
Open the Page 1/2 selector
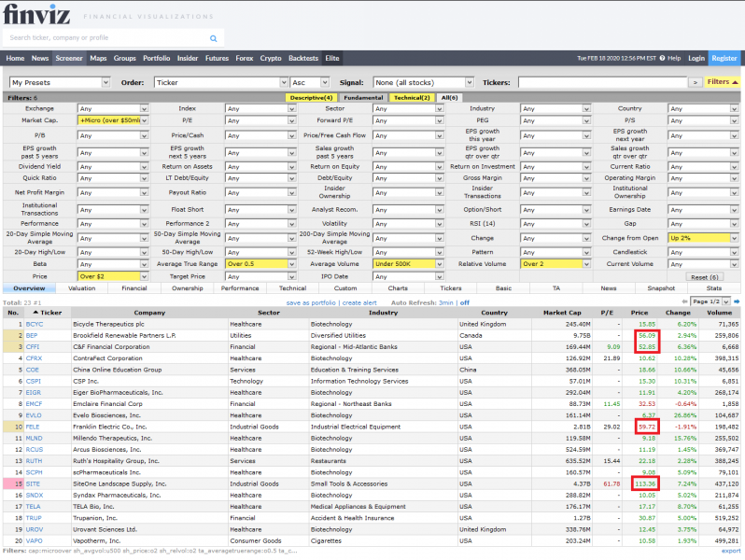(710, 302)
